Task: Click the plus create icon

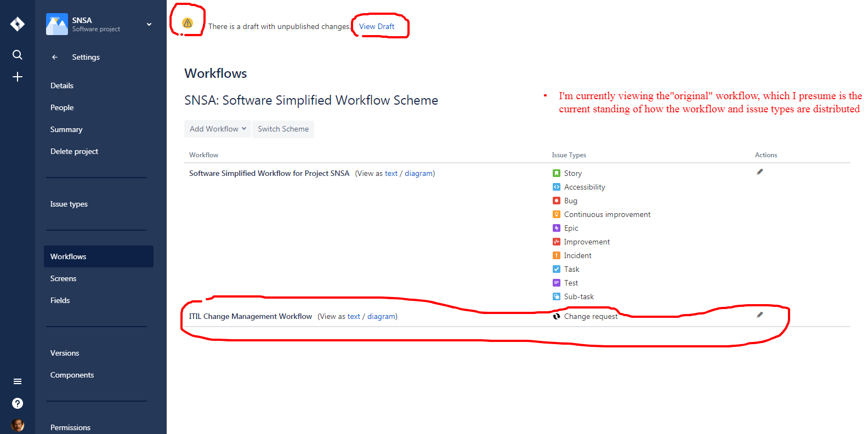Action: point(18,77)
